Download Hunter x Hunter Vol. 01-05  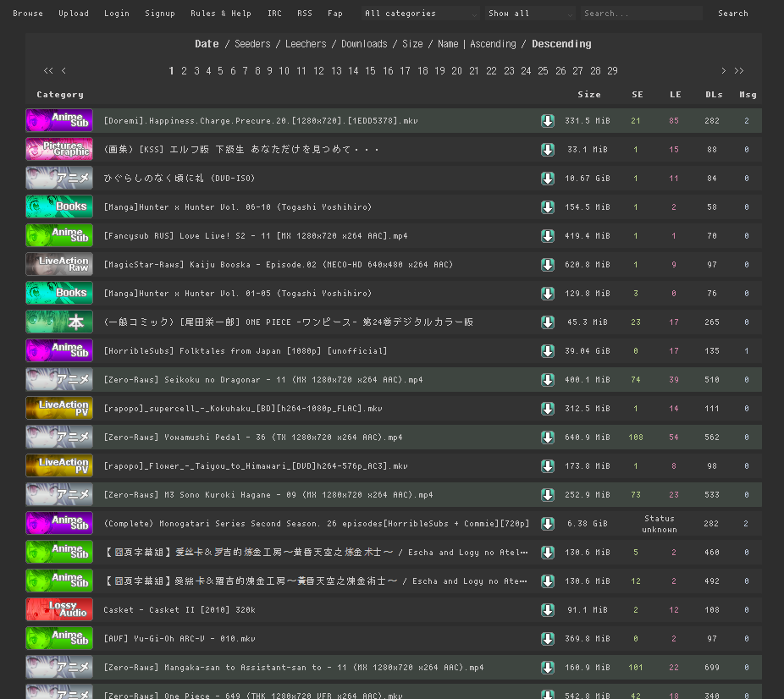click(548, 294)
